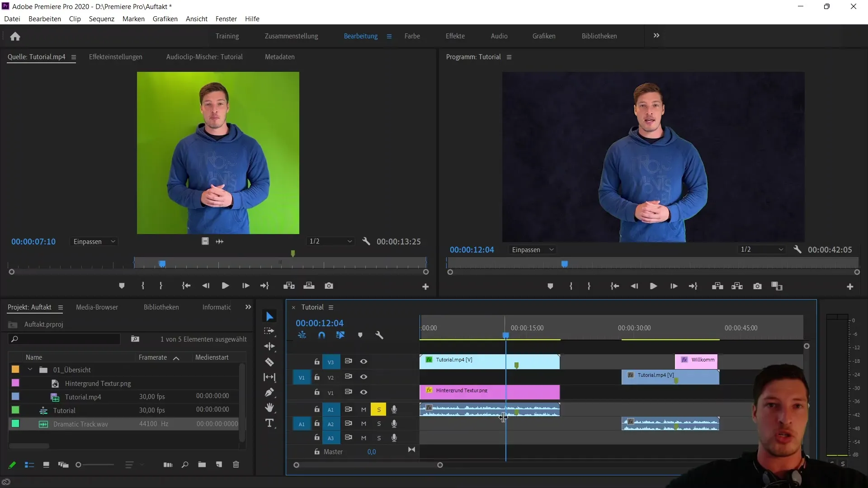Click Export Frame camera in Source monitor

point(329,286)
